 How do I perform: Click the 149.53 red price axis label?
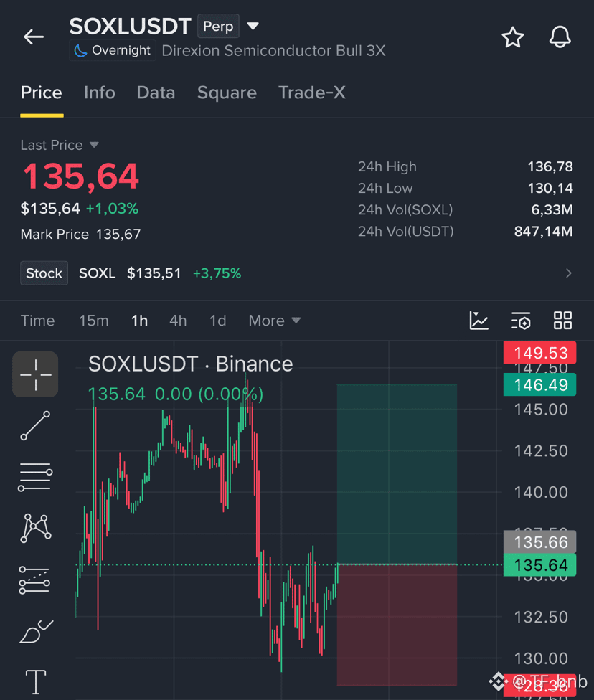tap(540, 353)
